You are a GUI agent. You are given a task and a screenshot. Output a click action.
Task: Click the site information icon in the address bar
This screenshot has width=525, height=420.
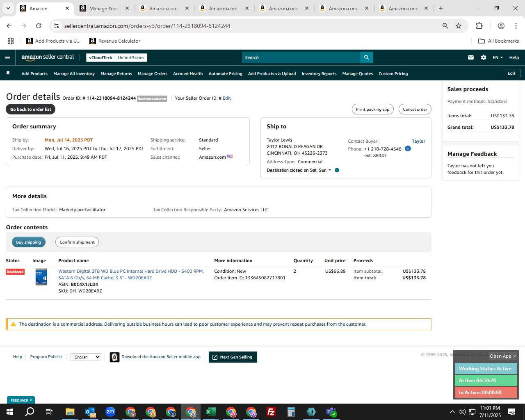pyautogui.click(x=56, y=26)
